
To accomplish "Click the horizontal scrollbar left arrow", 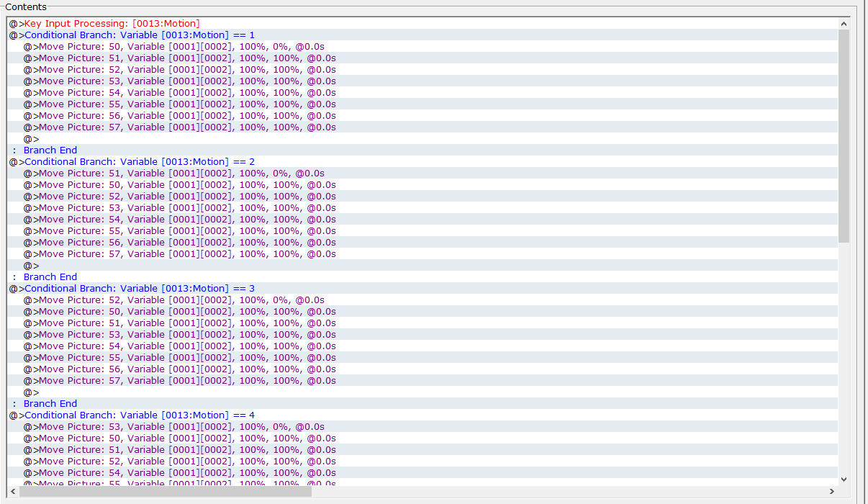I will tap(14, 492).
